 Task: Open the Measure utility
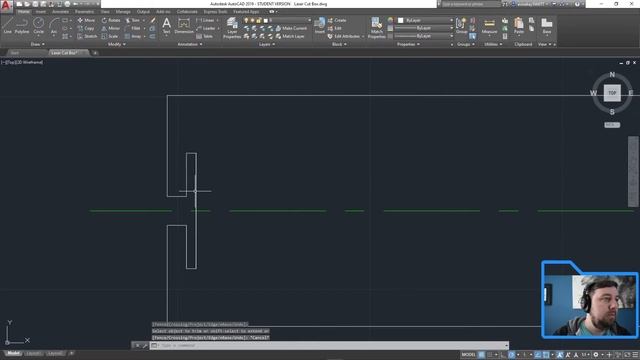[489, 26]
